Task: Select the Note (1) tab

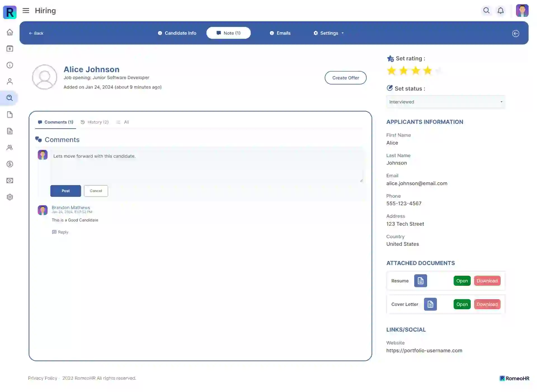Action: [x=229, y=33]
